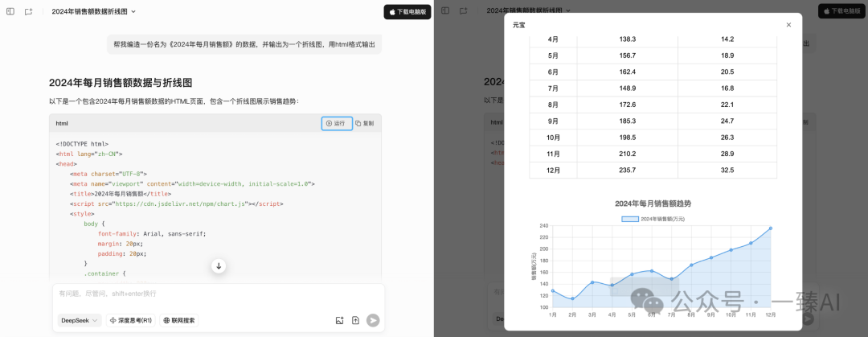Select the 22.1 table cell
This screenshot has width=868, height=337.
(727, 105)
